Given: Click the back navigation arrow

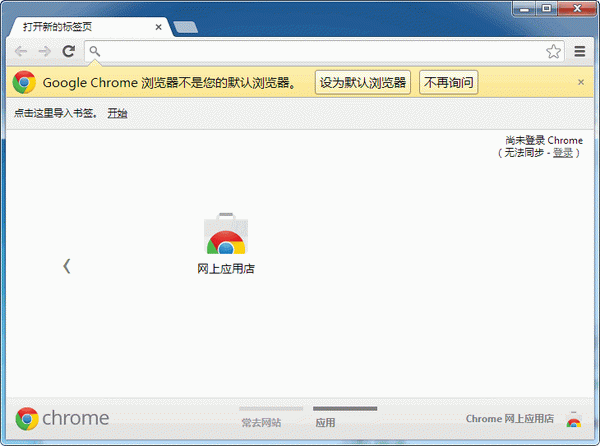Looking at the screenshot, I should tap(21, 51).
